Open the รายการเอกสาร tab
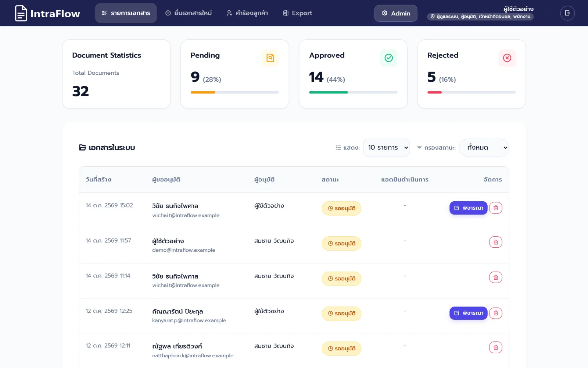Viewport: 588px width, 368px height. 126,13
